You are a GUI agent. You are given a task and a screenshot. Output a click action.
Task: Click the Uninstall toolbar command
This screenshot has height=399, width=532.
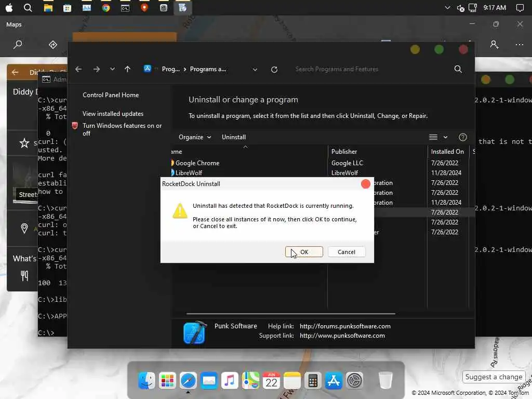pos(234,137)
